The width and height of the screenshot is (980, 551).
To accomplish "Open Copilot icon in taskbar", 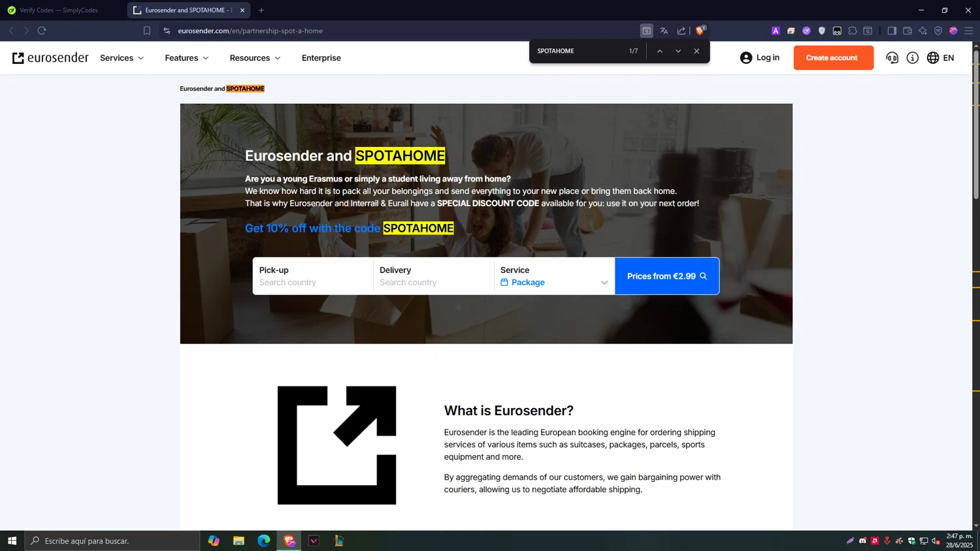I will tap(214, 541).
